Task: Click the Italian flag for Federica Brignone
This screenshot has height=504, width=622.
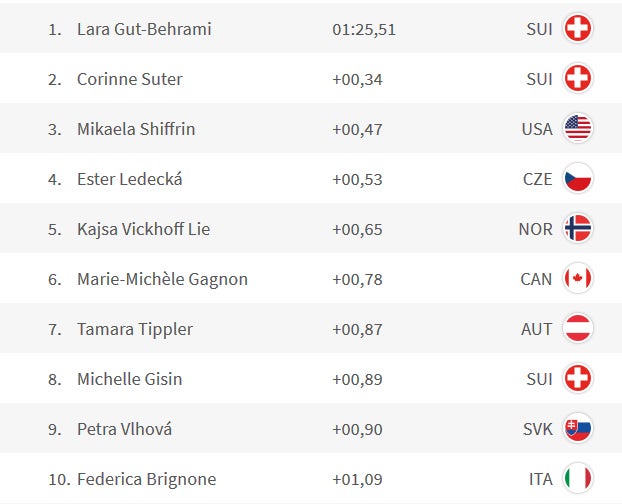Action: [578, 478]
